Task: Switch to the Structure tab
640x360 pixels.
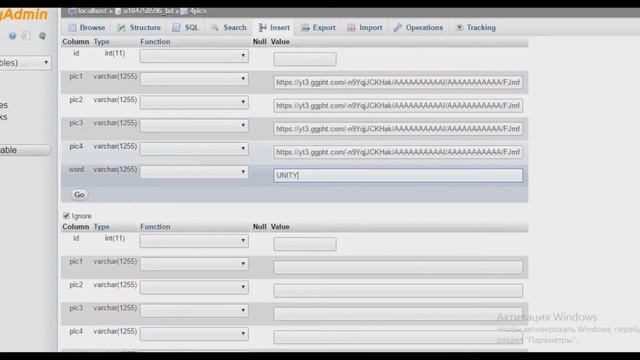Action: click(x=139, y=28)
